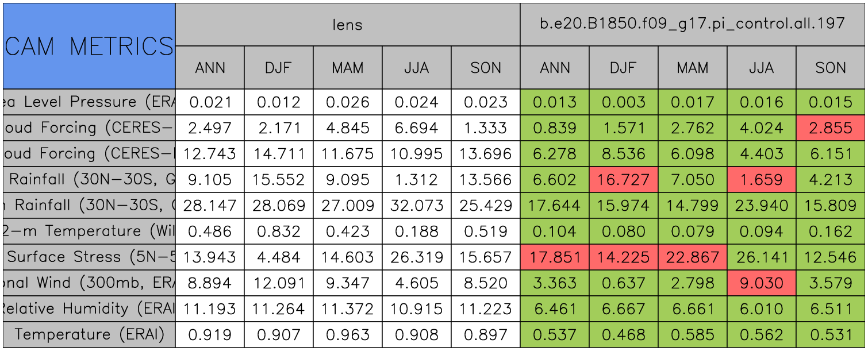
Task: Click the green cell with value 0.003
Action: click(624, 102)
